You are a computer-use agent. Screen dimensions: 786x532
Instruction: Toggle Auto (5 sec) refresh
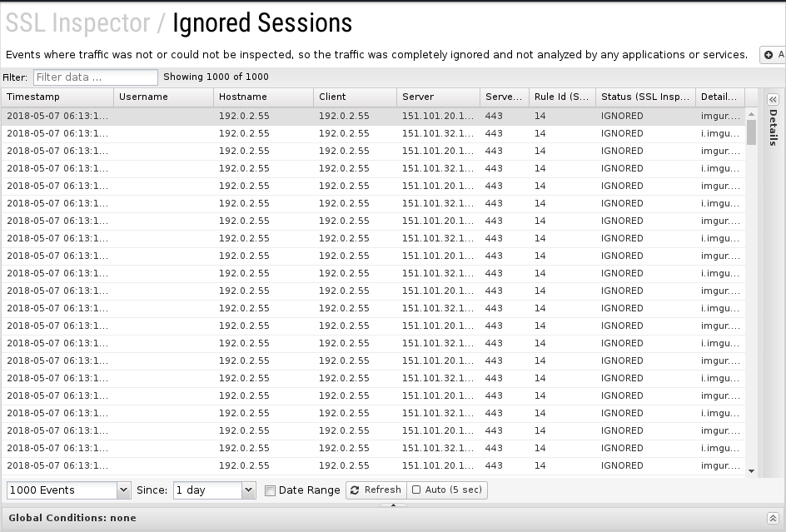(447, 490)
